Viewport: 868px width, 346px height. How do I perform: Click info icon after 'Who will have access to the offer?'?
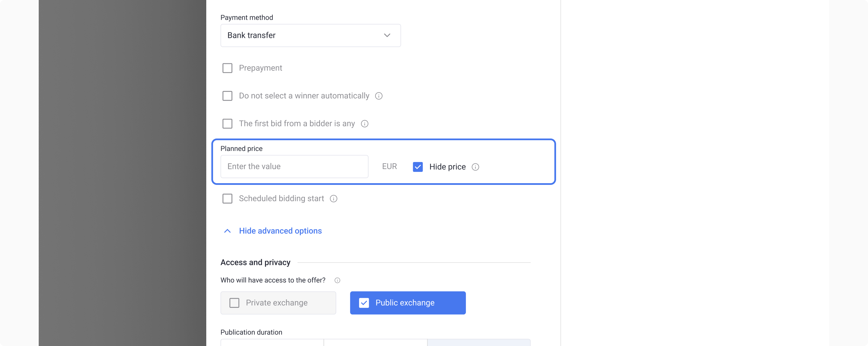point(337,280)
